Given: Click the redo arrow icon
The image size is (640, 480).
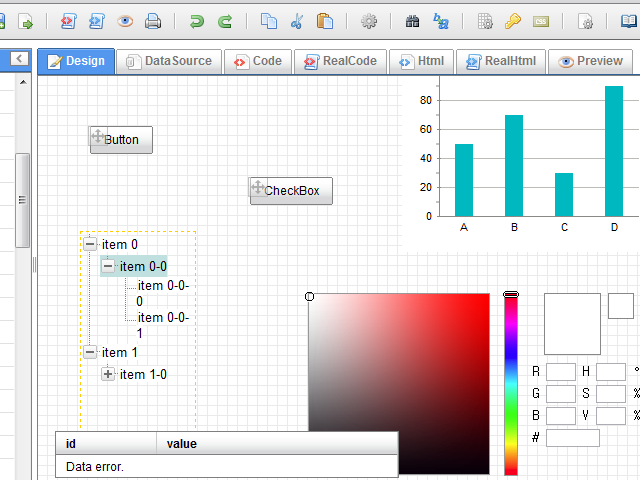Looking at the screenshot, I should point(225,21).
